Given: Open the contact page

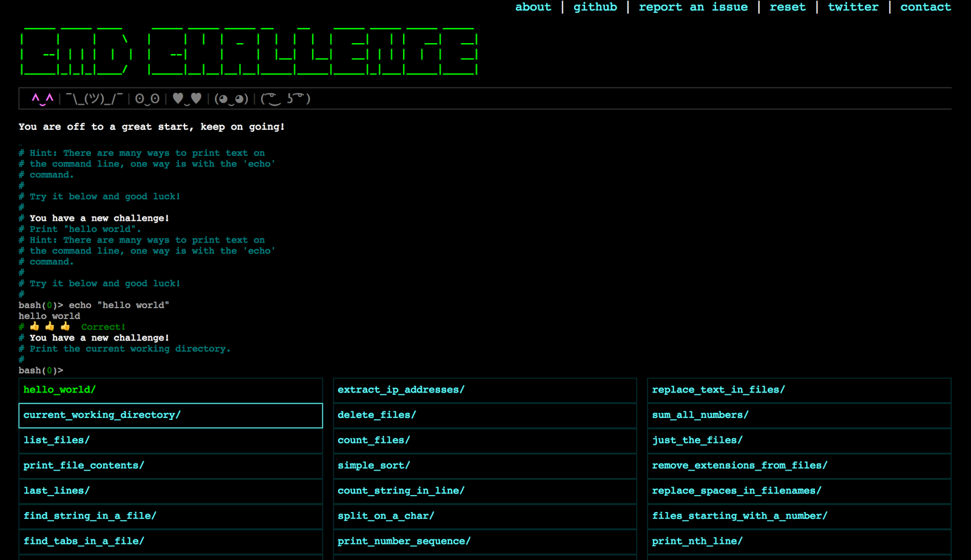Looking at the screenshot, I should coord(925,7).
